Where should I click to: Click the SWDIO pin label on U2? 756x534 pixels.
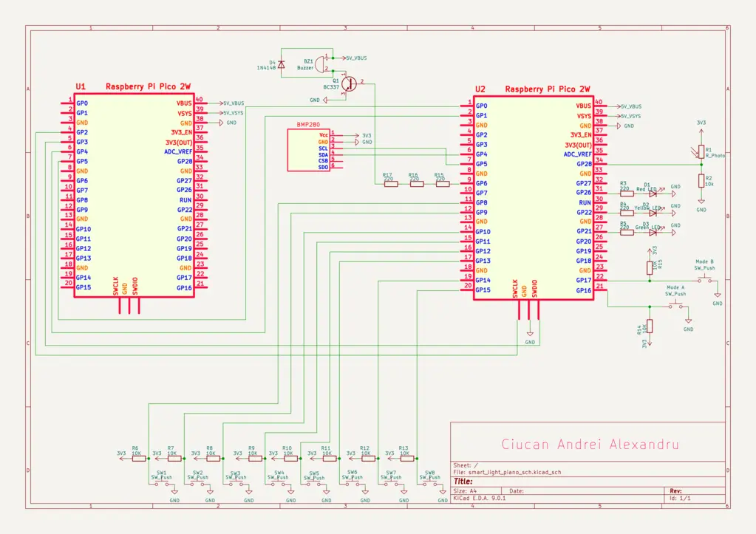tap(534, 289)
